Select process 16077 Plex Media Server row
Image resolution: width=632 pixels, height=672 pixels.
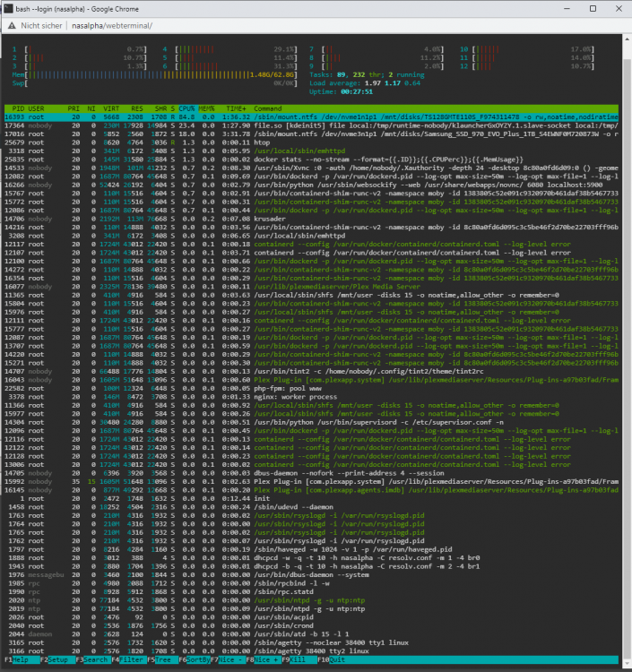pyautogui.click(x=311, y=287)
